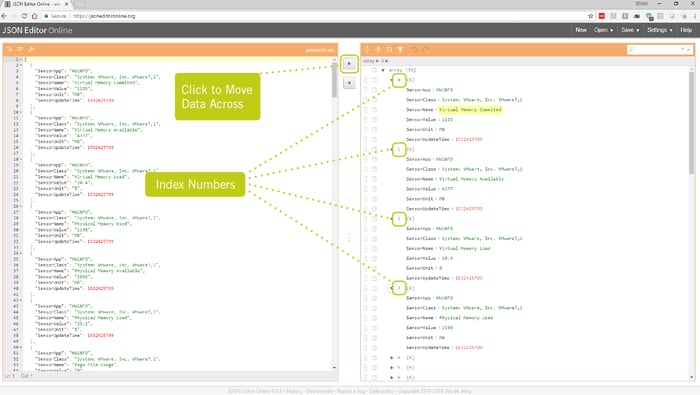Click the code editor vertical scrollbar thumb

tap(334, 79)
